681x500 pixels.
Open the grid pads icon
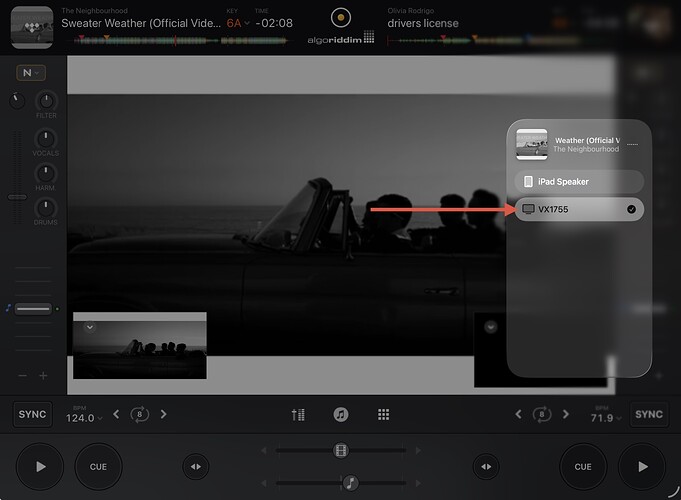383,414
